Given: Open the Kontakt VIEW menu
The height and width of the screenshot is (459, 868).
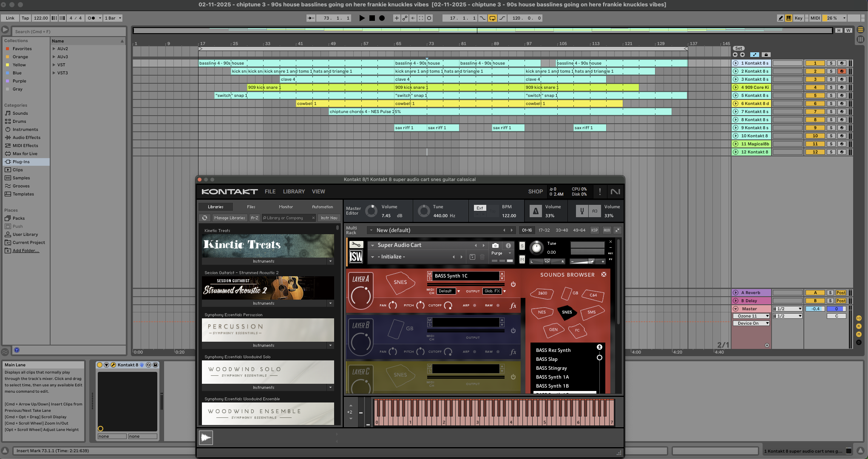Looking at the screenshot, I should click(x=318, y=192).
